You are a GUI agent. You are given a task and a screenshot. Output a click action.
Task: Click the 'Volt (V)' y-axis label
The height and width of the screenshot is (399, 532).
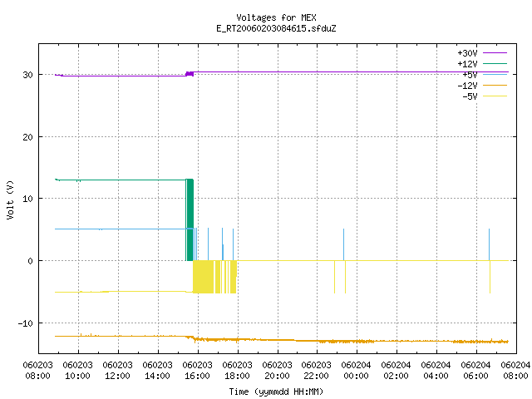click(10, 199)
